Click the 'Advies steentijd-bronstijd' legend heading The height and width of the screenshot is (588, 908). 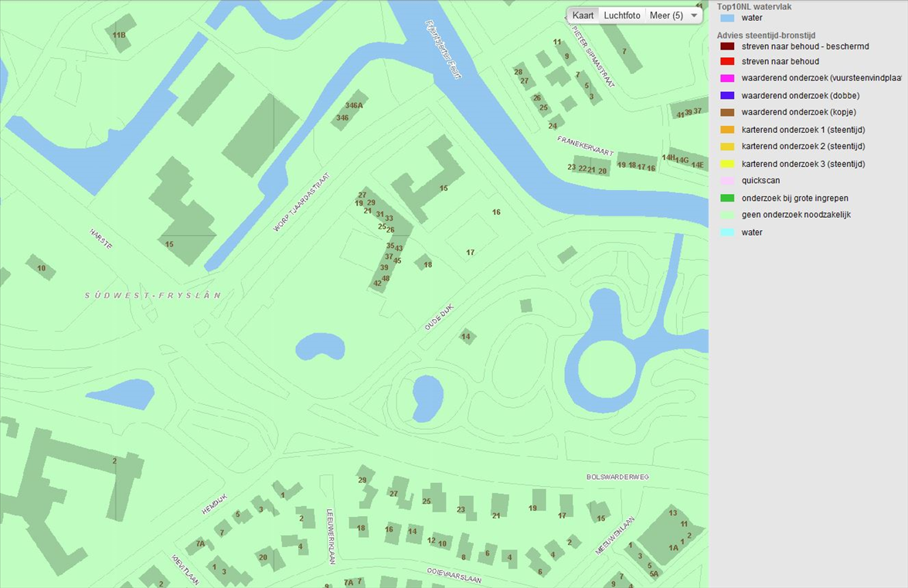pyautogui.click(x=766, y=36)
